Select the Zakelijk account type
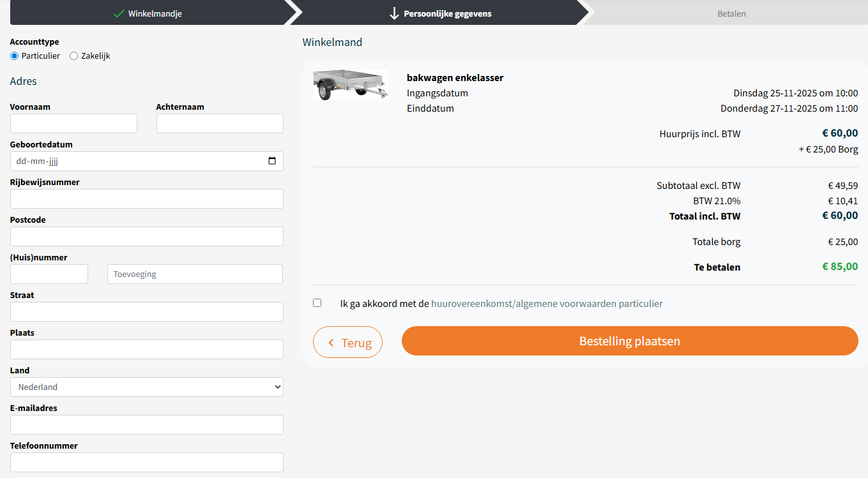This screenshot has width=868, height=478. [x=74, y=56]
